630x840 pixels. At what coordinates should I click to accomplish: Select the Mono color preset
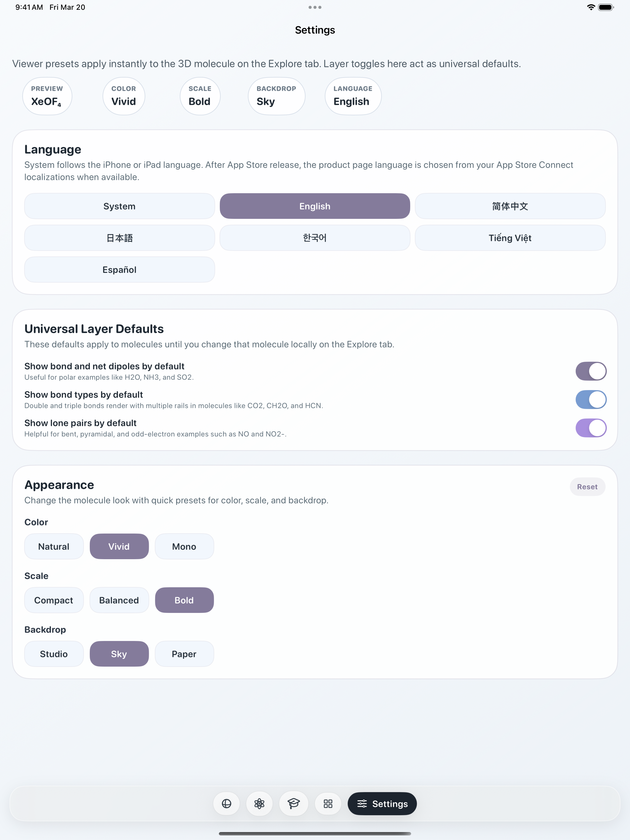(184, 546)
